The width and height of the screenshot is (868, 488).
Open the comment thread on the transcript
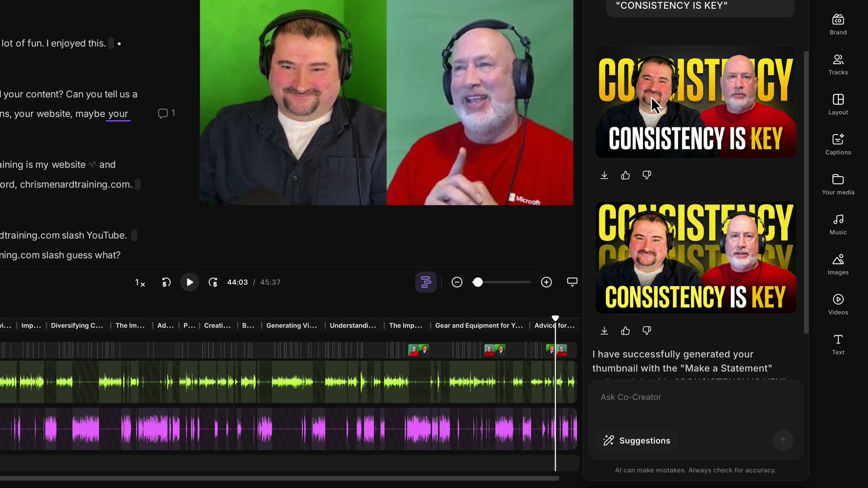(166, 113)
